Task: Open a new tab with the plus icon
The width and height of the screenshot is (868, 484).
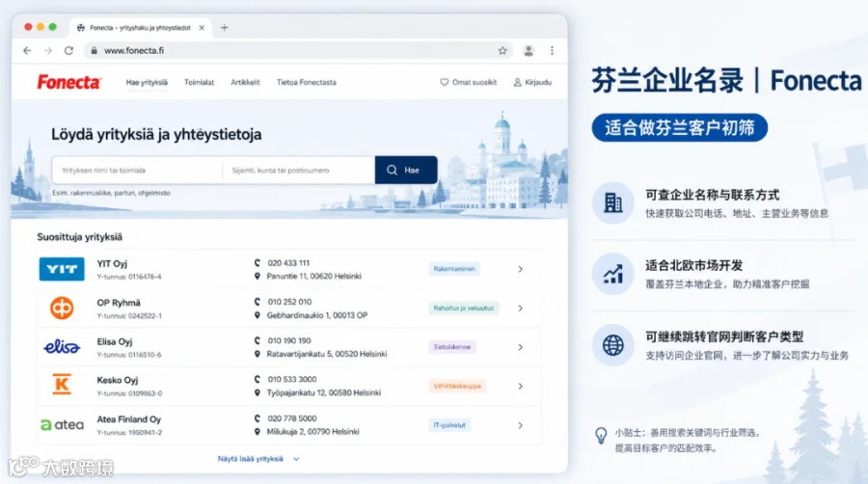Action: point(224,27)
